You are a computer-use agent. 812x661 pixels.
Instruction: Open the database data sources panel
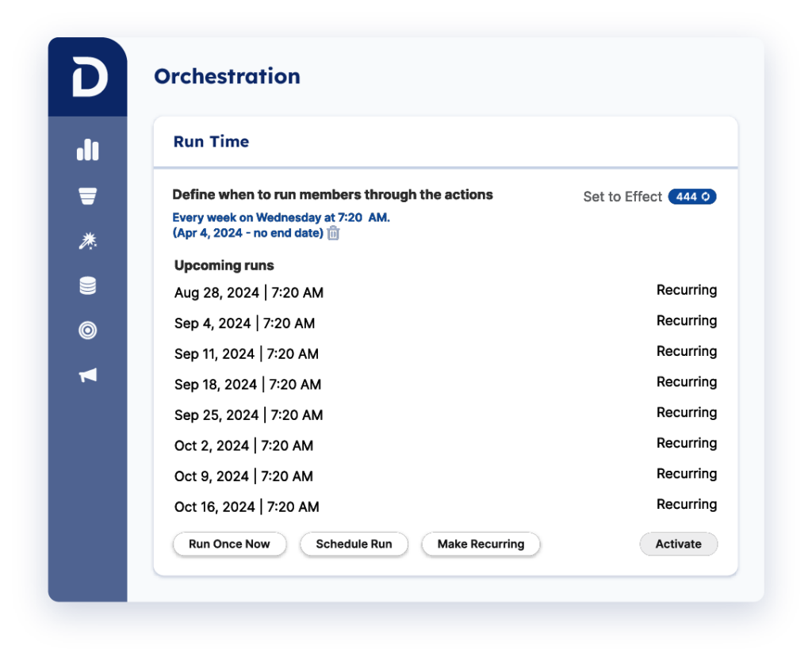tap(87, 285)
